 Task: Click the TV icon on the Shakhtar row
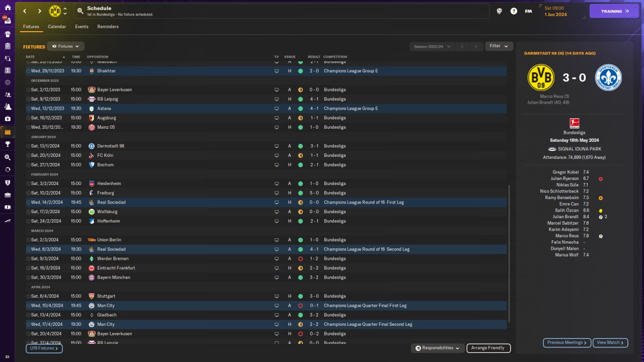276,71
